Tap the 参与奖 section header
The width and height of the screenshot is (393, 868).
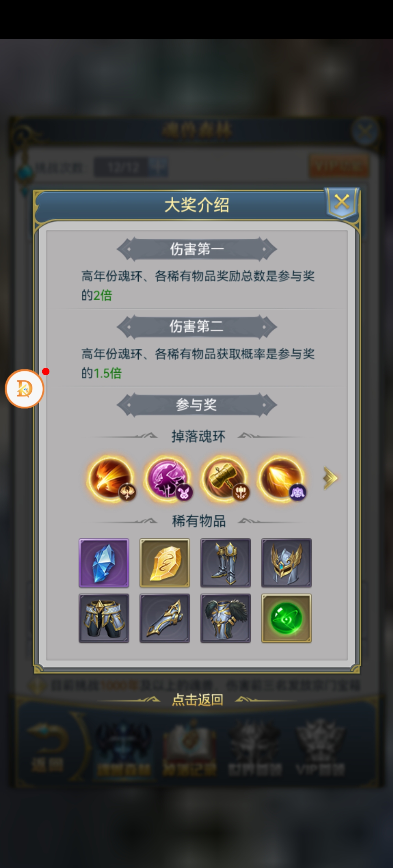tap(197, 404)
